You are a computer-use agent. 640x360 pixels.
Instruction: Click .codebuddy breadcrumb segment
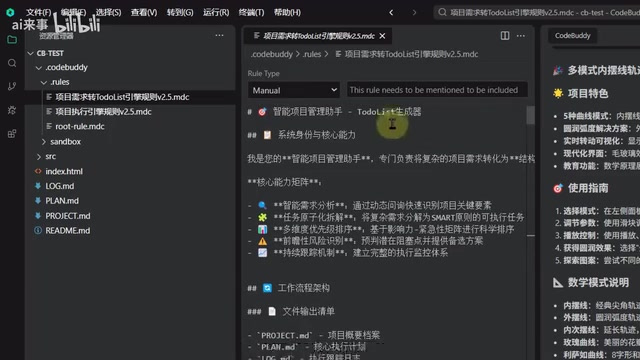tap(271, 54)
